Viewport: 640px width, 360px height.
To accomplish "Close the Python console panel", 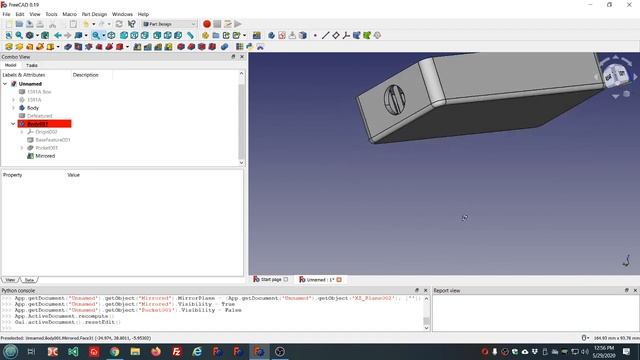I will tap(426, 290).
